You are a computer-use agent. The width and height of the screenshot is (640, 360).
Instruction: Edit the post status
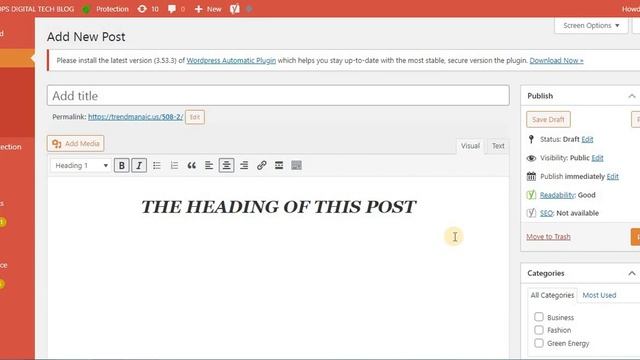click(x=587, y=139)
